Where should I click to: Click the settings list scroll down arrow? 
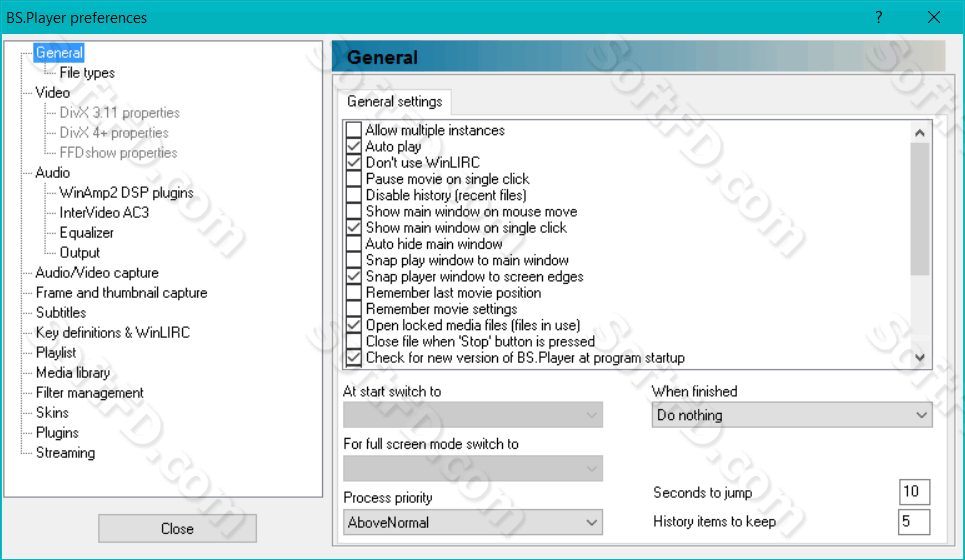tap(919, 358)
